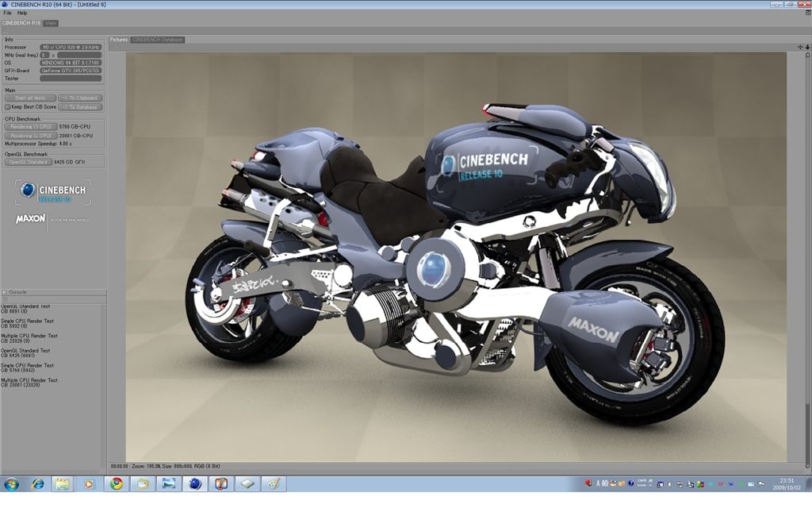Open the mail folder app in taskbar
The height and width of the screenshot is (508, 812).
point(143,484)
